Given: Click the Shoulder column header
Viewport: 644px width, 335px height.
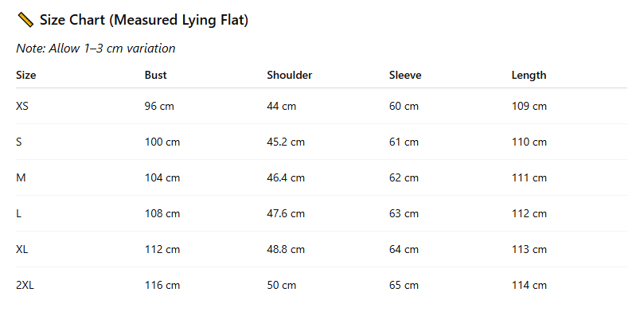Looking at the screenshot, I should click(289, 76).
